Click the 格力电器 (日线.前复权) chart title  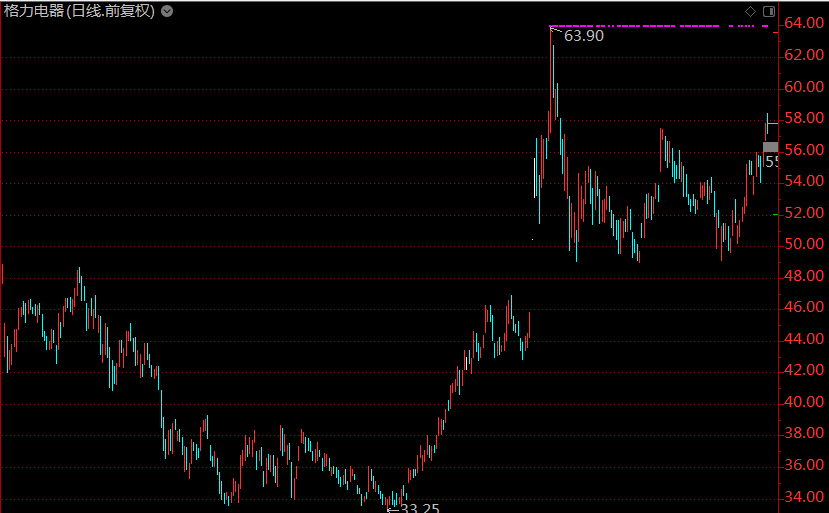coord(79,11)
